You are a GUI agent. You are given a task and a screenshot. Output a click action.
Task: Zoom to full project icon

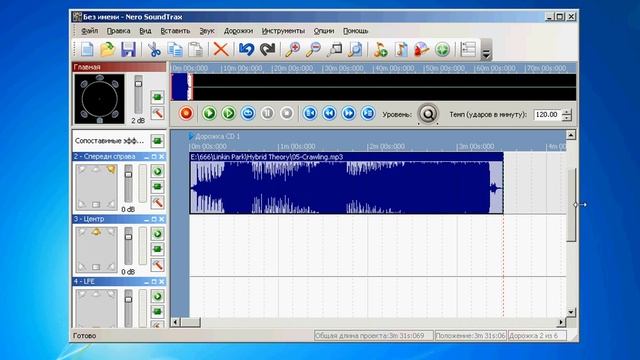[355, 49]
